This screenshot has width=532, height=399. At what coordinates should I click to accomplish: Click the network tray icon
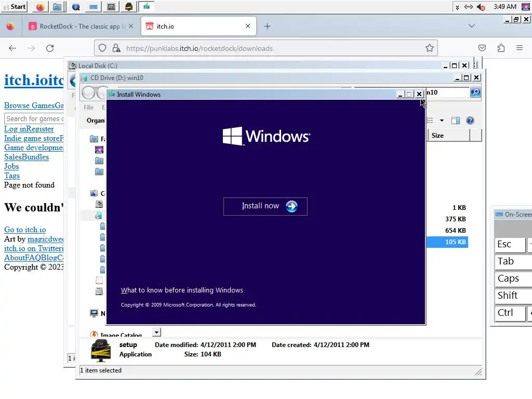[469, 7]
